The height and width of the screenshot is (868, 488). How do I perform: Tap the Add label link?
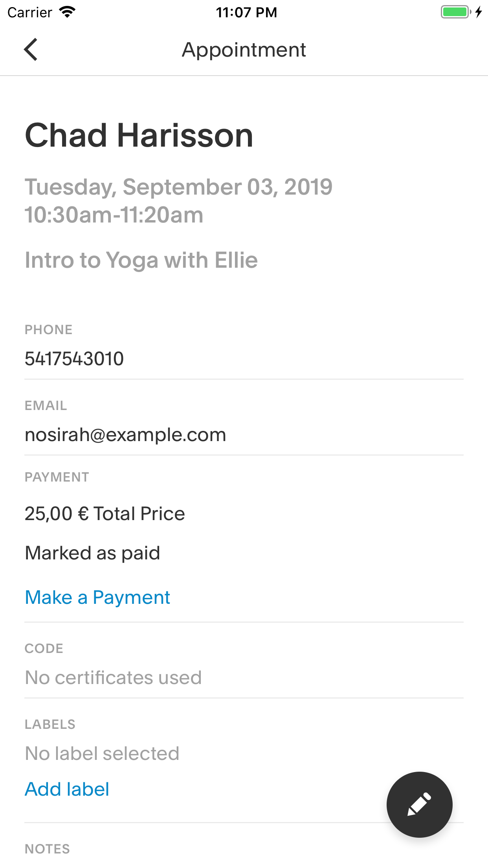coord(67,789)
